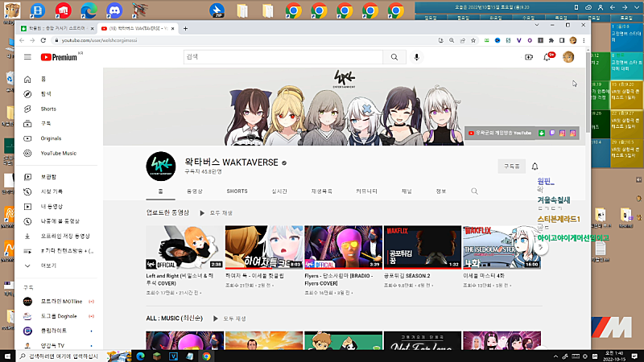Image resolution: width=644 pixels, height=362 pixels.
Task: Expand sidebar 'more' chevron item
Action: coord(27,265)
